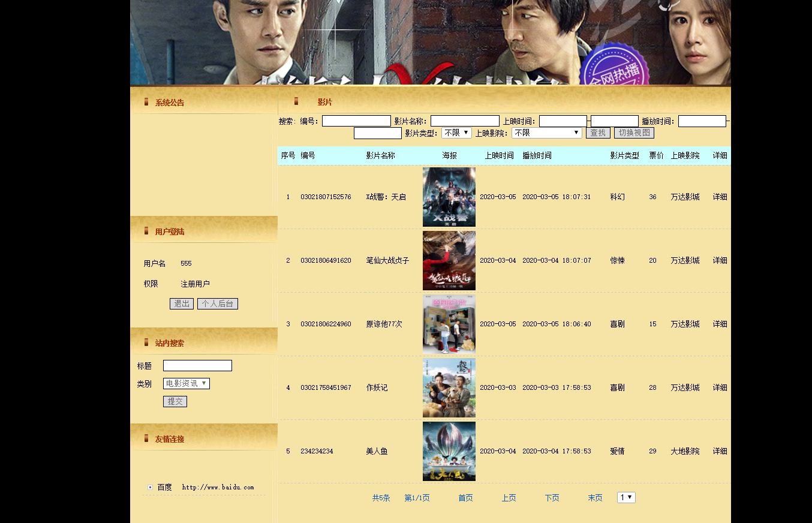Log out using 退出 button
Viewport: 812px width, 523px height.
[182, 303]
